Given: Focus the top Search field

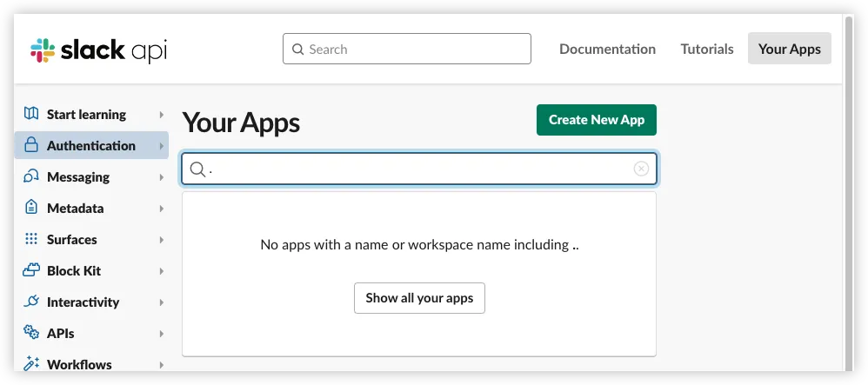Looking at the screenshot, I should [407, 49].
